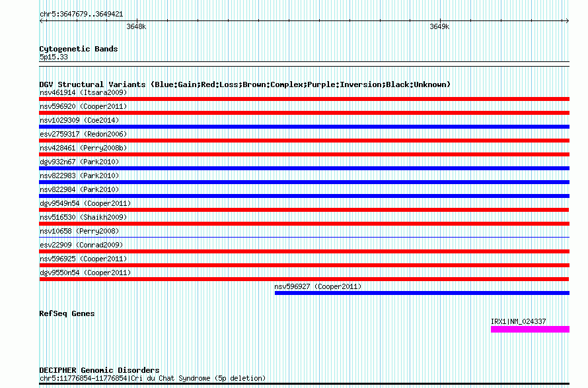This screenshot has width=588, height=388.
Task: Select the dgv9550n54 (Cooper2011) variant label
Action: [x=85, y=273]
